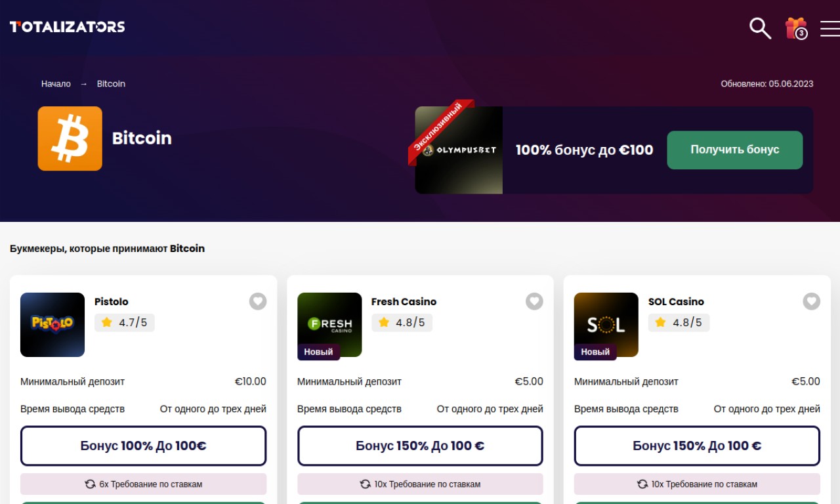The width and height of the screenshot is (840, 504).
Task: Click the SOL Casino 4.8/5 rating text
Action: pyautogui.click(x=687, y=323)
